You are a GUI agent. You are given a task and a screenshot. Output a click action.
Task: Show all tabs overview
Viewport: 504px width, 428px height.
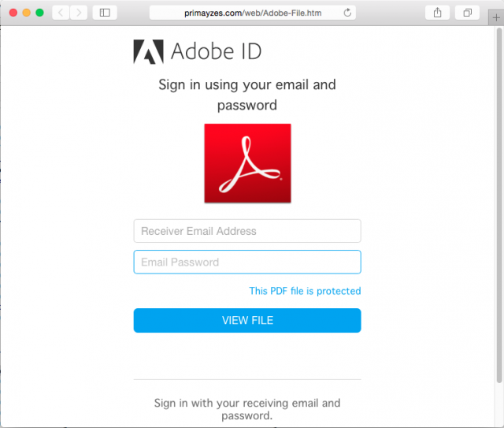pyautogui.click(x=467, y=13)
